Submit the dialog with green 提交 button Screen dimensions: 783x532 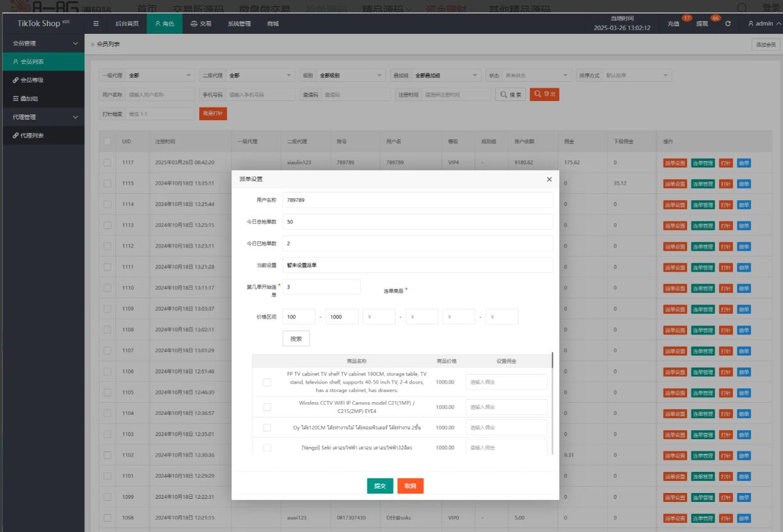pyautogui.click(x=380, y=486)
